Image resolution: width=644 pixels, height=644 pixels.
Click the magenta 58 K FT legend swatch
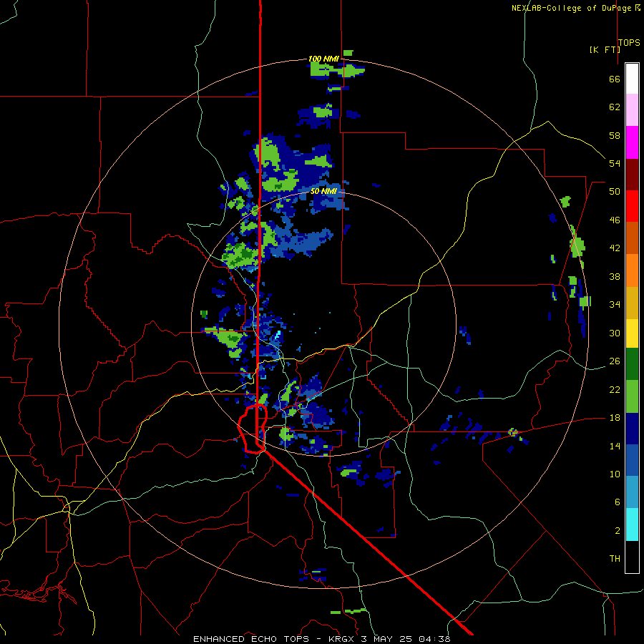(632, 142)
